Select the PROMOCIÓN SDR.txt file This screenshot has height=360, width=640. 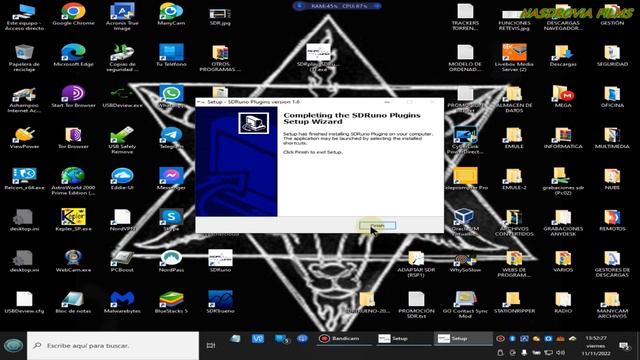(x=416, y=305)
